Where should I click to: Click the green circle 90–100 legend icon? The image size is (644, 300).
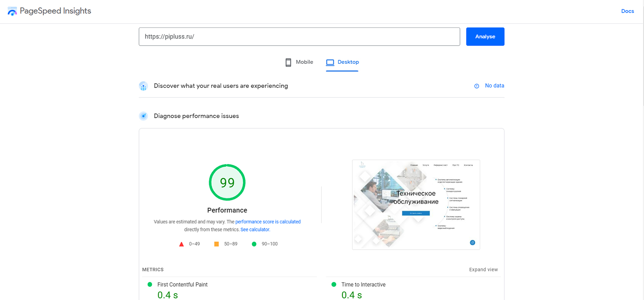coord(254,244)
